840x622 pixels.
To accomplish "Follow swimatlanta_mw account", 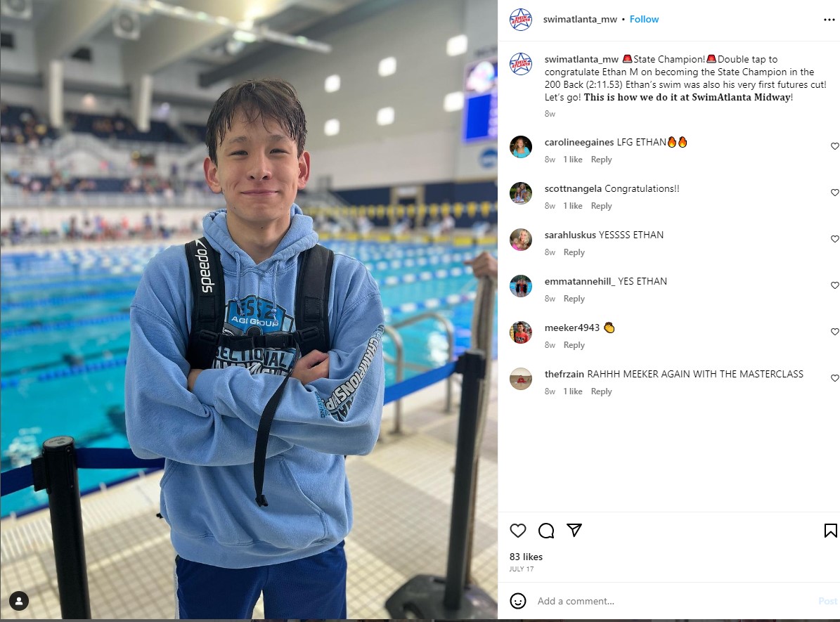I will tap(644, 19).
